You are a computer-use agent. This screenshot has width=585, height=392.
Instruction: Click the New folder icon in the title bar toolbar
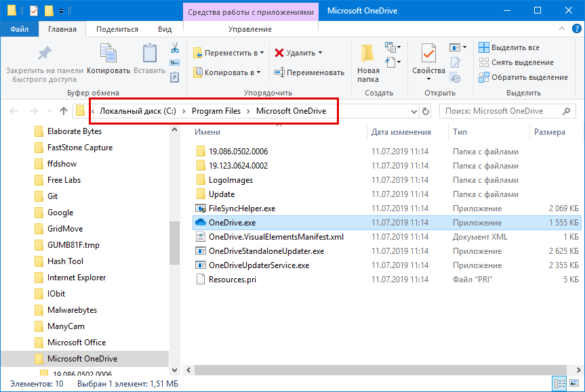click(49, 11)
